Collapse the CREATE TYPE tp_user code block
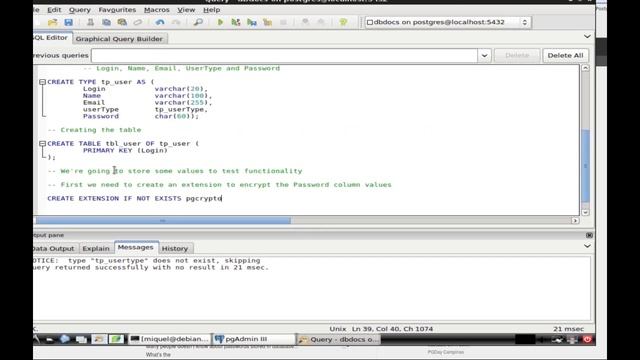 (x=42, y=82)
